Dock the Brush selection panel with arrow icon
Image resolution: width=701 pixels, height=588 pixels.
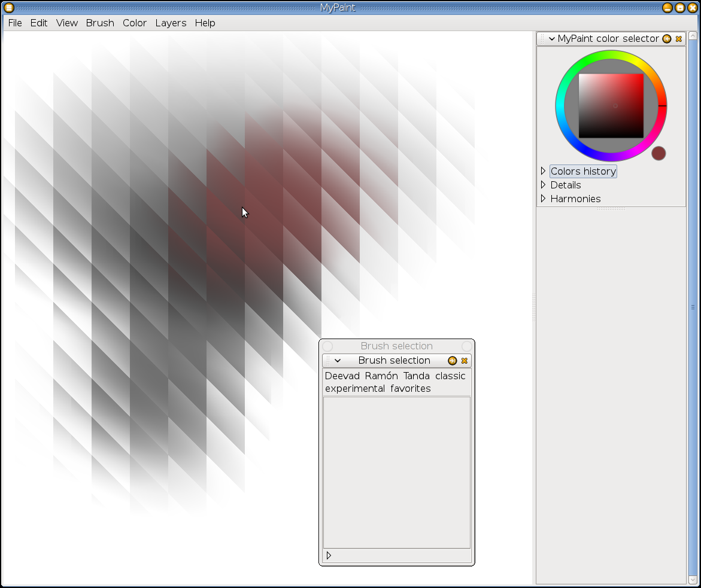[x=453, y=361]
